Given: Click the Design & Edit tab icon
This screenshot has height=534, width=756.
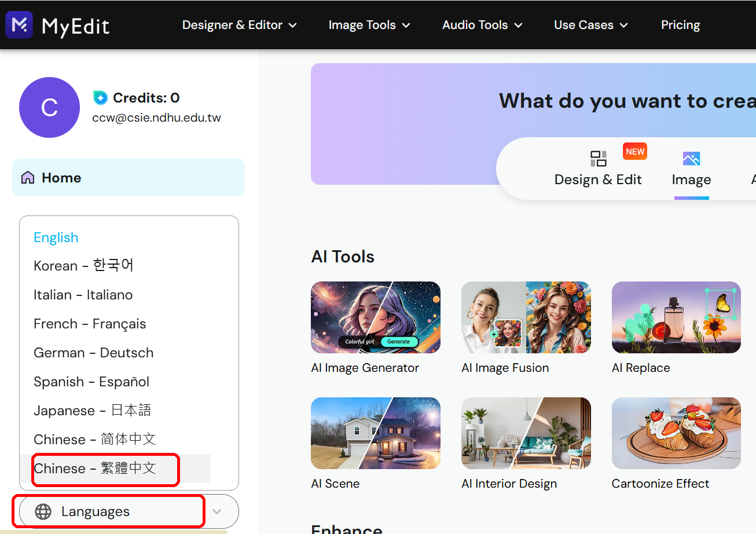Looking at the screenshot, I should pyautogui.click(x=598, y=159).
